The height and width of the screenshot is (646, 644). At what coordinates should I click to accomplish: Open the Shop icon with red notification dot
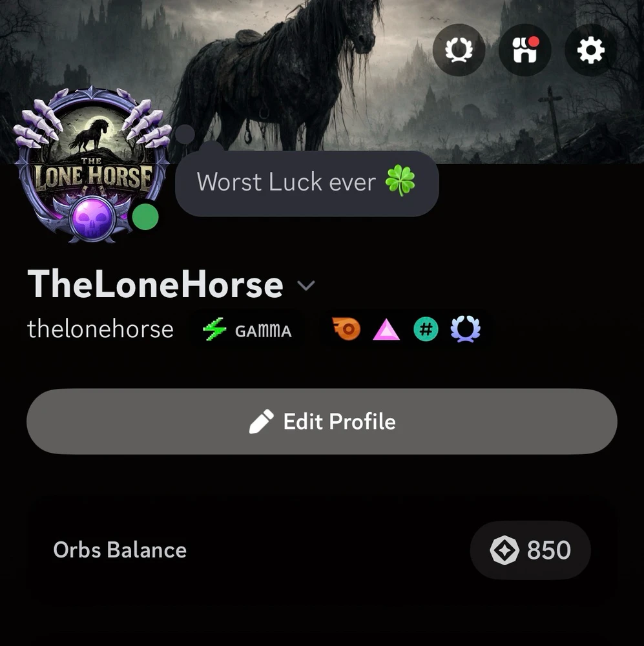525,50
